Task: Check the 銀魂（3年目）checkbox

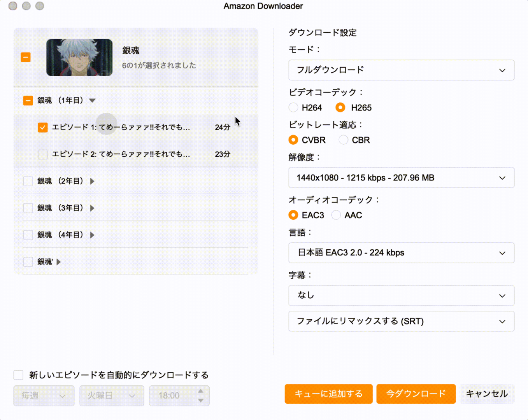Action: pyautogui.click(x=28, y=208)
